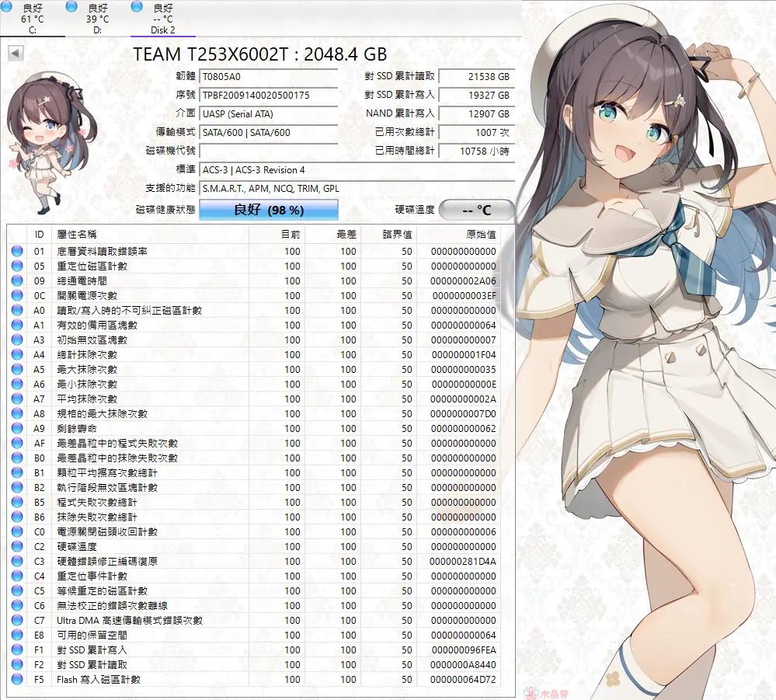The image size is (776, 700).
Task: Click the 已用時間總計 10758 小時 field
Action: pyautogui.click(x=475, y=151)
